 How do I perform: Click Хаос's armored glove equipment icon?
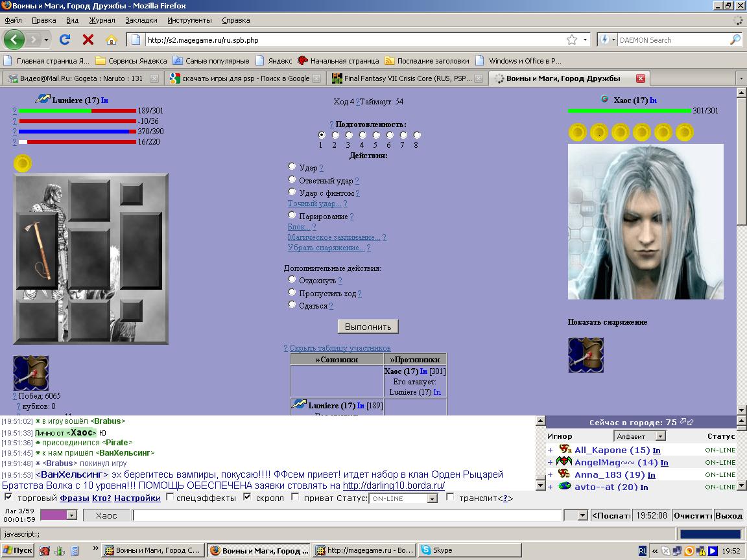click(x=586, y=355)
